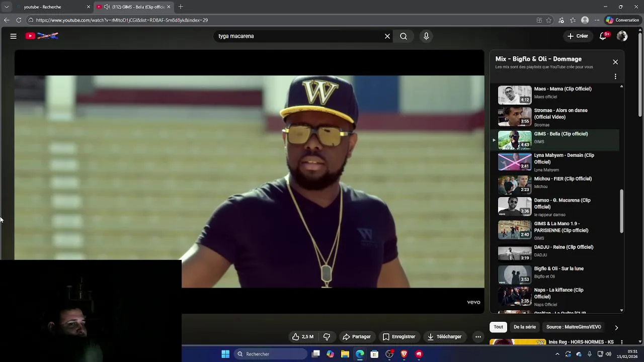Play Michou - FIER clip
Viewport: 644px width, 362px height.
556,185
